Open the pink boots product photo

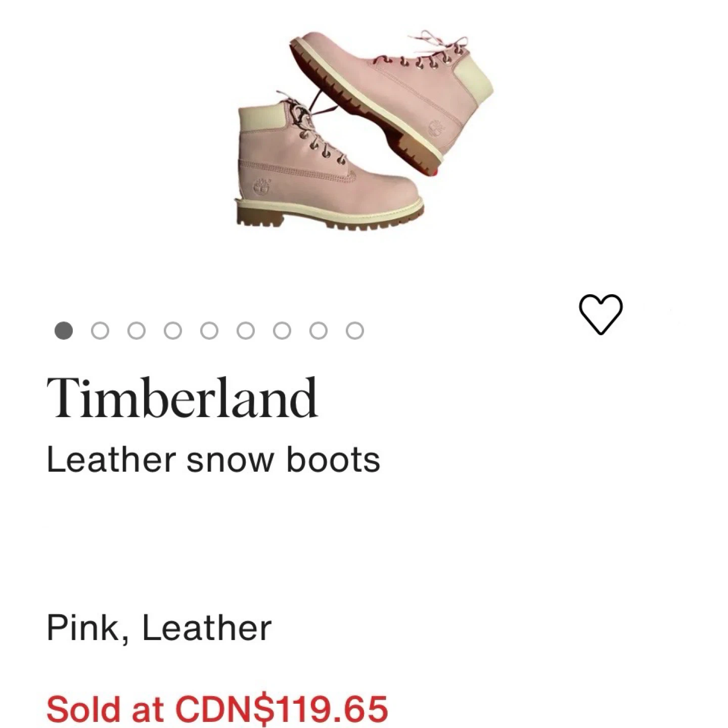365,131
